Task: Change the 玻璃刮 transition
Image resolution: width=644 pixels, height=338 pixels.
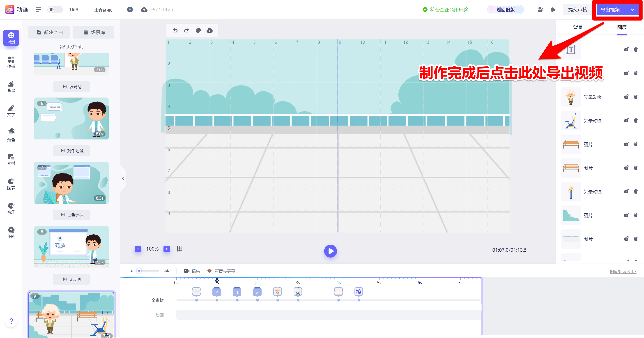Action: 71,87
